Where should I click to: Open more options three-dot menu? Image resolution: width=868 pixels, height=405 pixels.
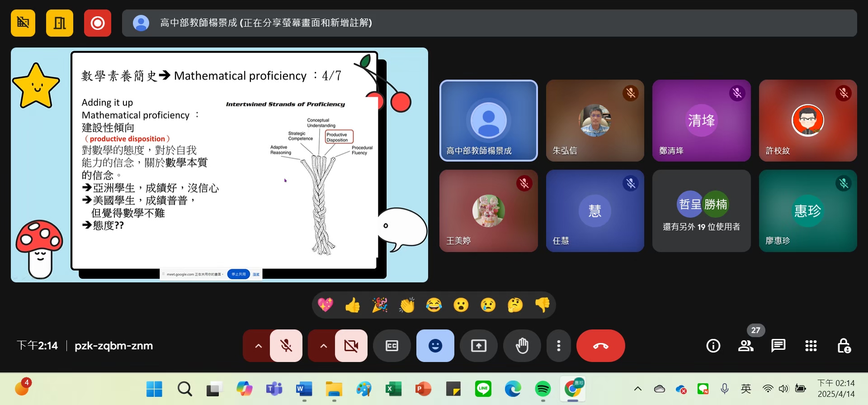click(x=559, y=346)
